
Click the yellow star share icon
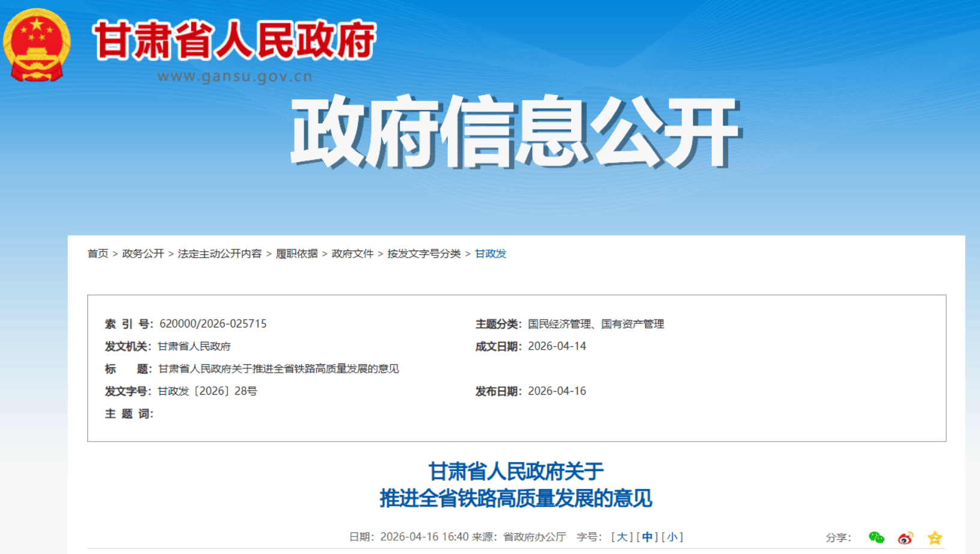pos(934,538)
